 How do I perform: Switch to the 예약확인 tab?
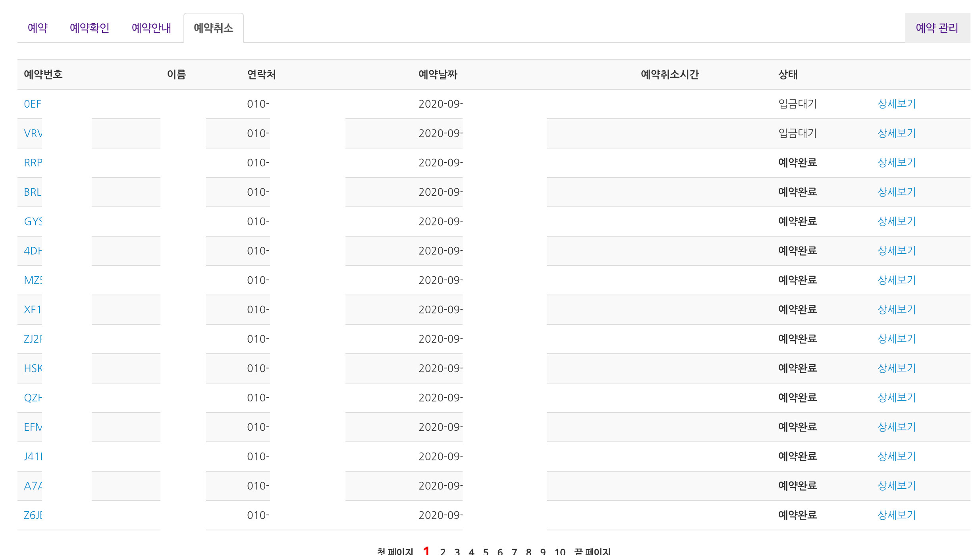(x=89, y=28)
